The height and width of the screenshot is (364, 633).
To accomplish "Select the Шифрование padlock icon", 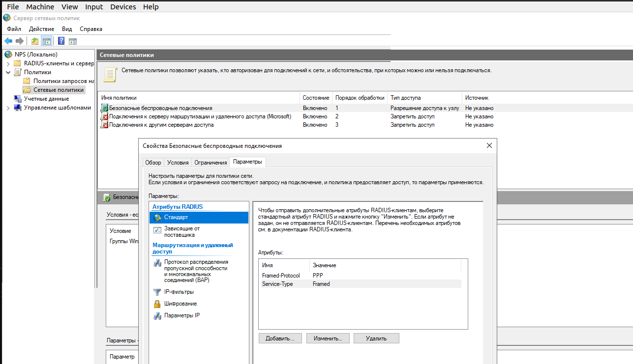I will point(157,304).
